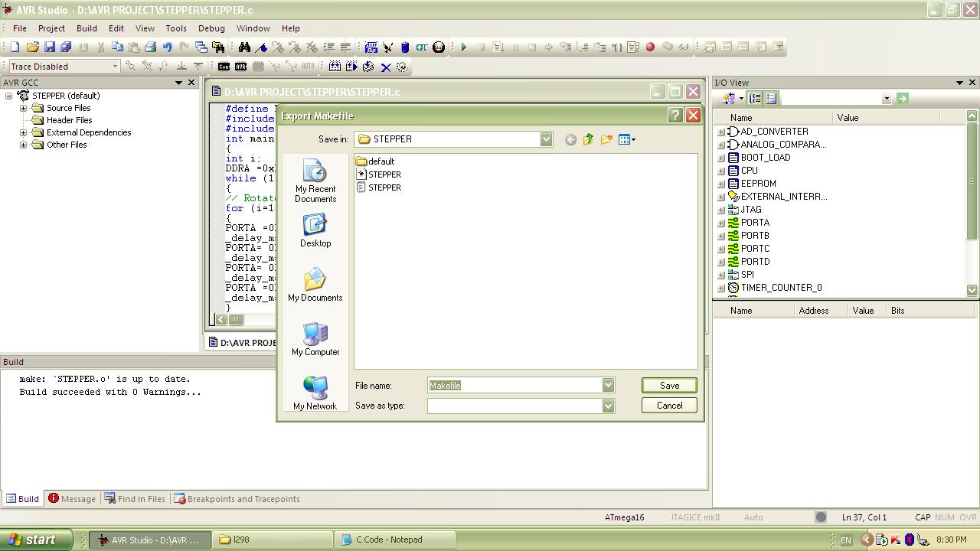Click the green go arrow in I/O View

[x=902, y=98]
